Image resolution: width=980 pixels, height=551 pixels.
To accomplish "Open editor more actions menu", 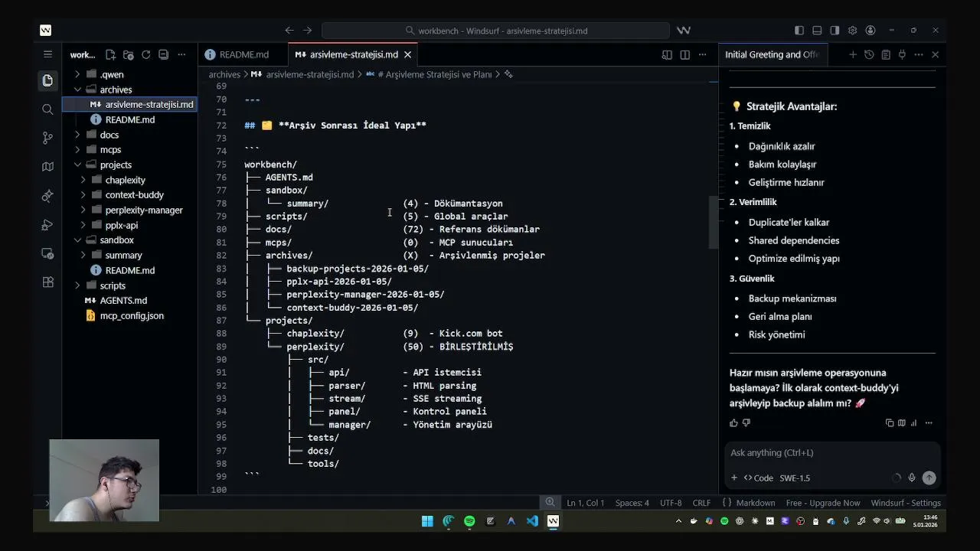I will pos(702,54).
